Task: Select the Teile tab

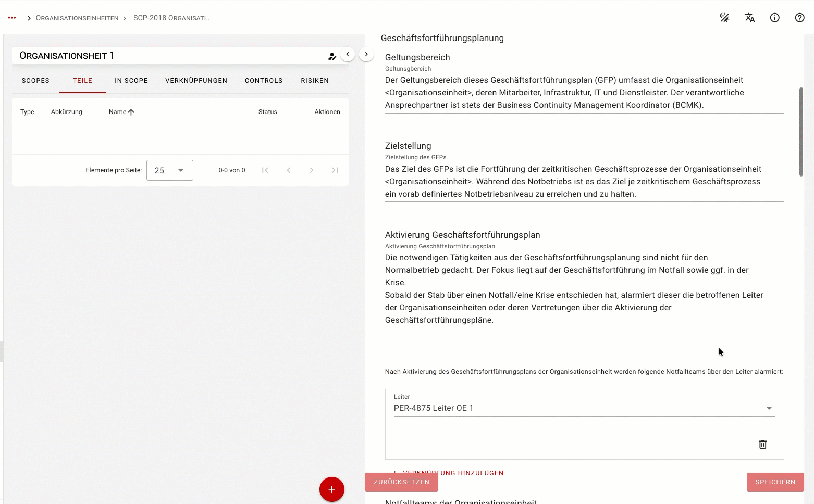Action: pyautogui.click(x=82, y=81)
